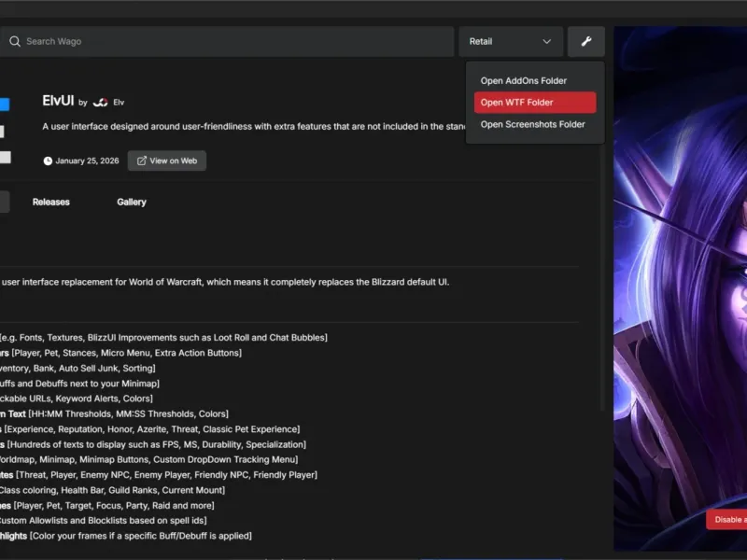Screen dimensions: 747x560
Task: Click line 'Experience, Reputation, Honor, Azerite'
Action: [87, 429]
